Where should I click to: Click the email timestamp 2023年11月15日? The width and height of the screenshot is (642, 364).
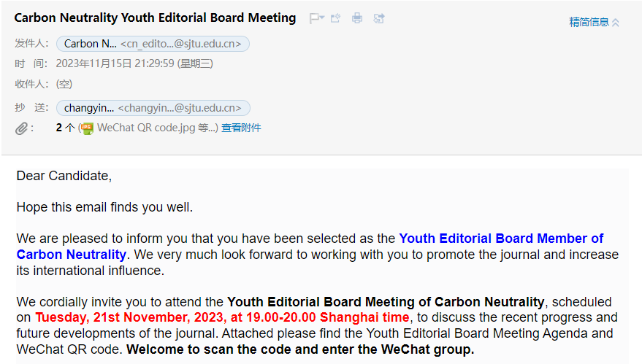tap(134, 63)
